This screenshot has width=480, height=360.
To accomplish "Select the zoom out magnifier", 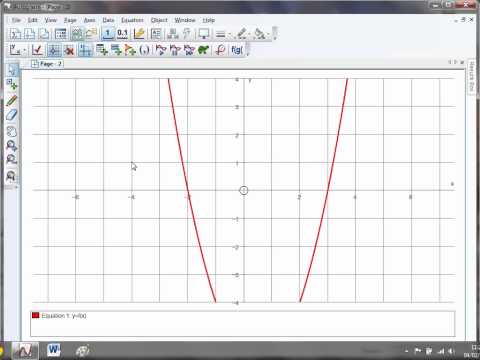I will [12, 159].
